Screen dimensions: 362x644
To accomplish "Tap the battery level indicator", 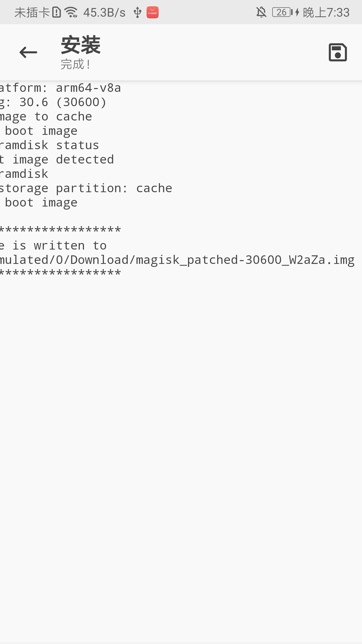I will click(x=282, y=12).
